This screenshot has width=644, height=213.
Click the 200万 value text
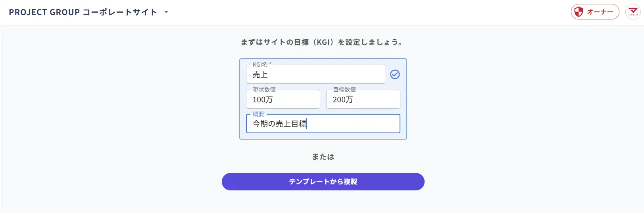343,100
